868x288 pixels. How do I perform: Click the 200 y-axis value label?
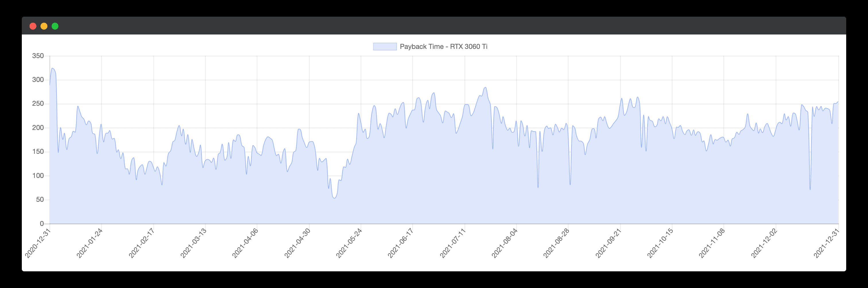coord(38,128)
